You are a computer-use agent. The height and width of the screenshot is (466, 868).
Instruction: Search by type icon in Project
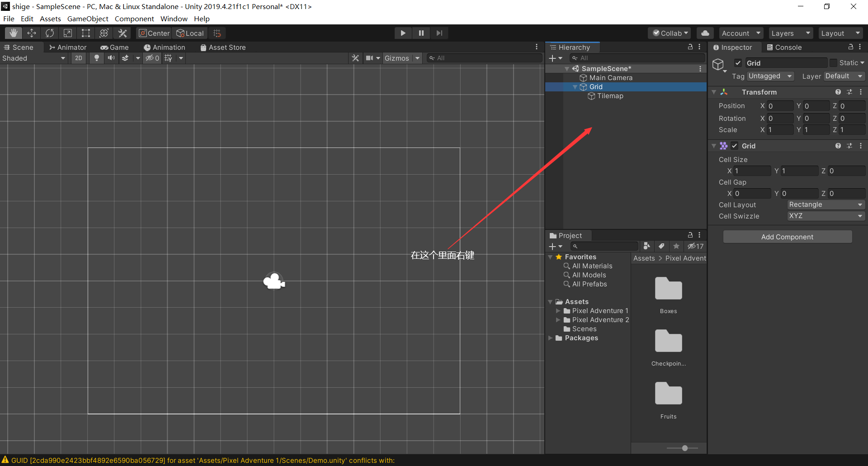[647, 246]
